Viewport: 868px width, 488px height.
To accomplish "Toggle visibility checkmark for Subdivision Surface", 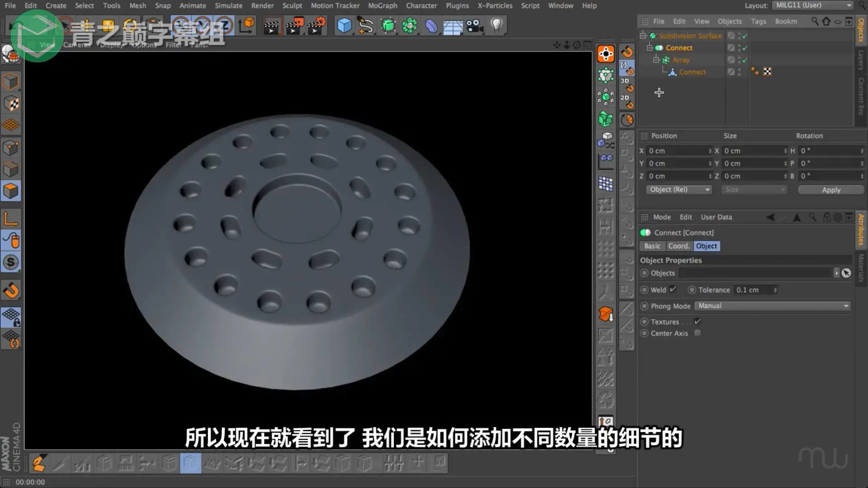I will pos(745,36).
